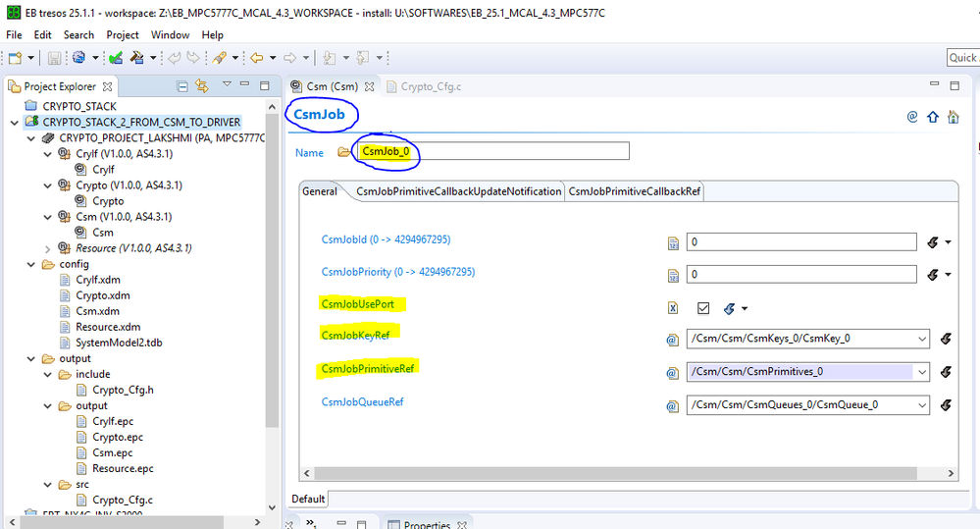The width and height of the screenshot is (980, 529).
Task: Click the Next annotation toolbar icon
Action: [330, 58]
